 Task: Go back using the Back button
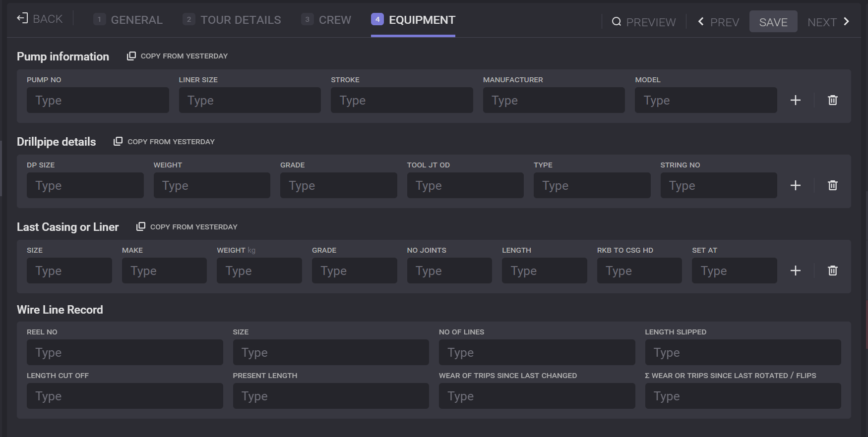click(x=40, y=19)
